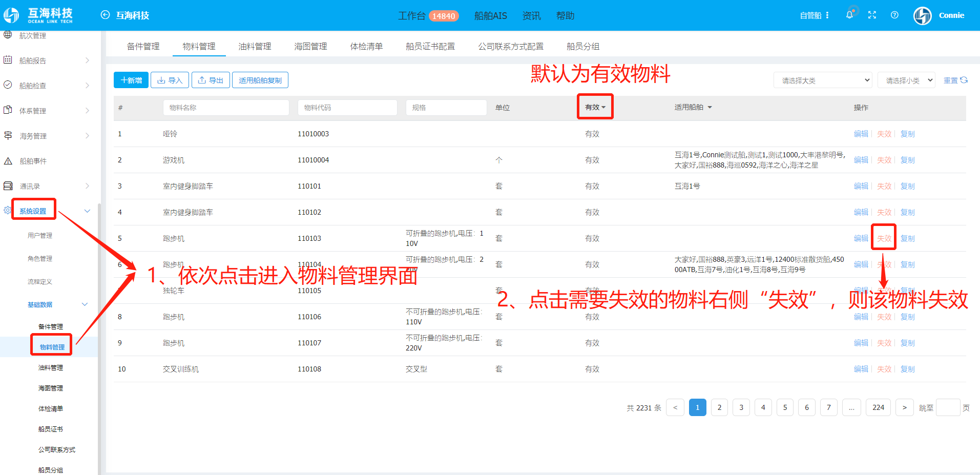Click the next page arrow
This screenshot has width=980, height=475.
tap(904, 407)
